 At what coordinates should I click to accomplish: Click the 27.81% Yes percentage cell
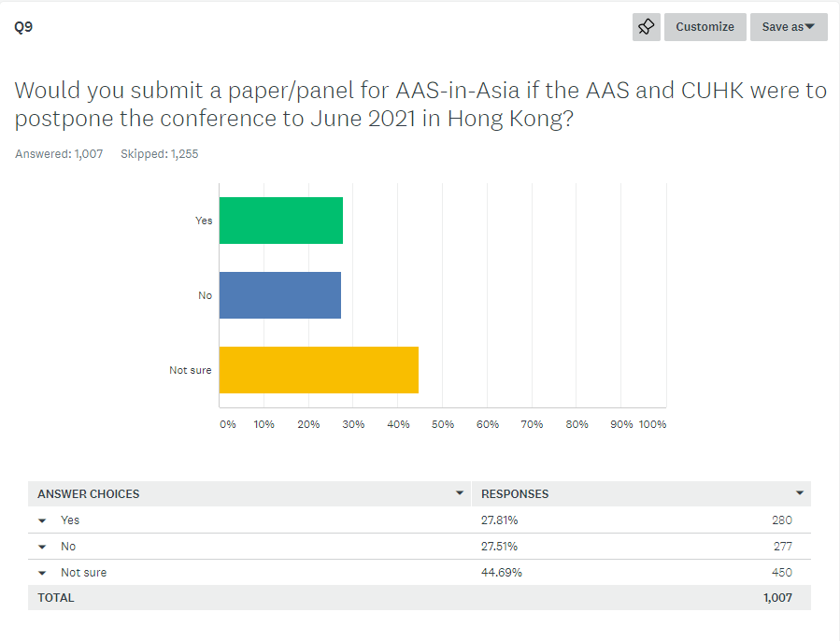point(499,520)
